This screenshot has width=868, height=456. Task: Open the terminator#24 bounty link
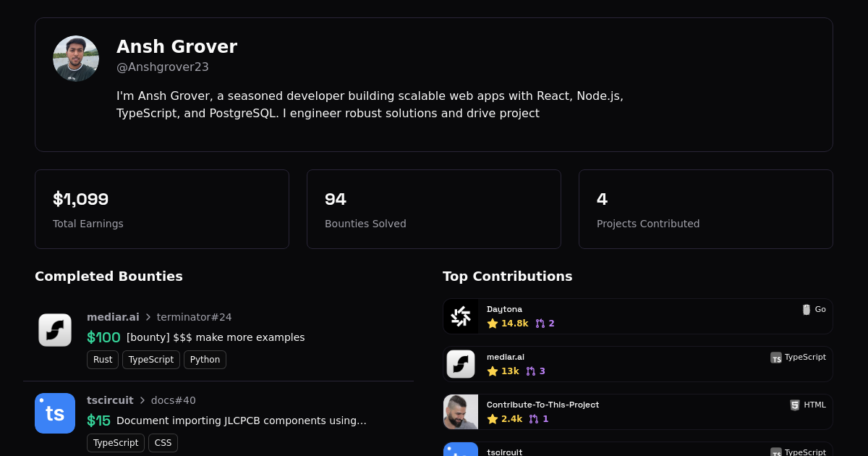pyautogui.click(x=194, y=317)
